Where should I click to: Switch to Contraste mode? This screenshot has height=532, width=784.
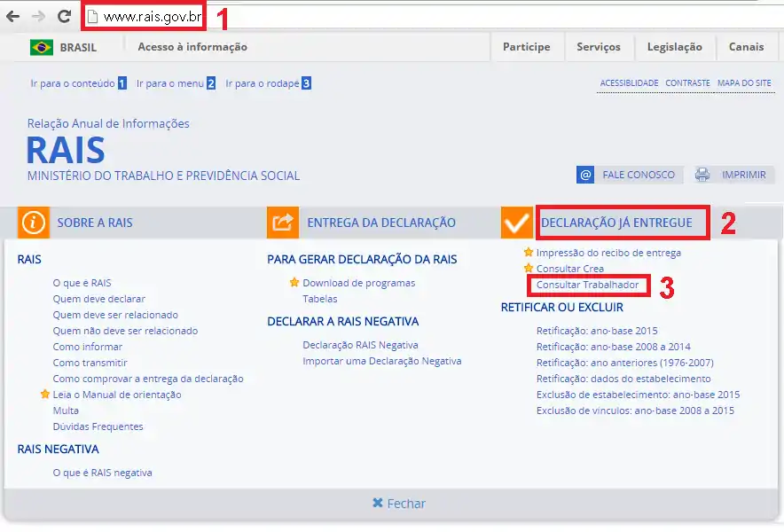[687, 83]
